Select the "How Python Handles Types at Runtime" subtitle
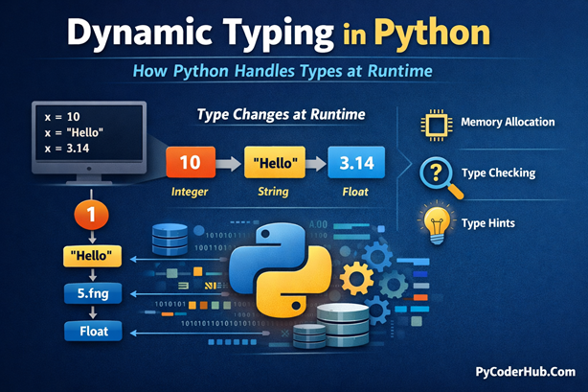588x392 pixels. [283, 71]
